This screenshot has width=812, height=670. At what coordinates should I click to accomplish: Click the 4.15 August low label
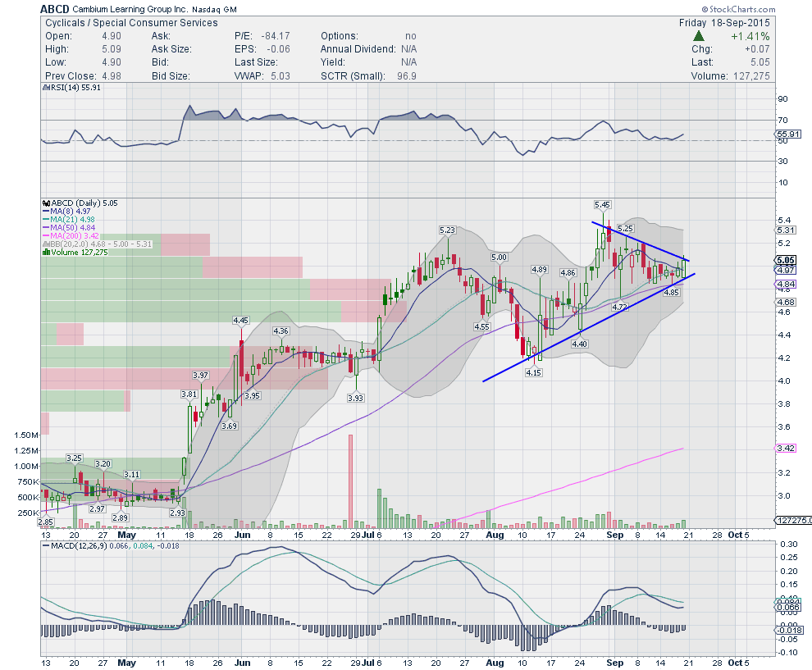tap(533, 373)
